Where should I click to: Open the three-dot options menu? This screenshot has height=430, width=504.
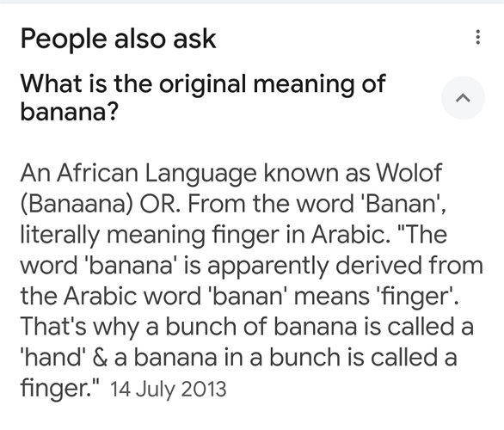coord(477,37)
